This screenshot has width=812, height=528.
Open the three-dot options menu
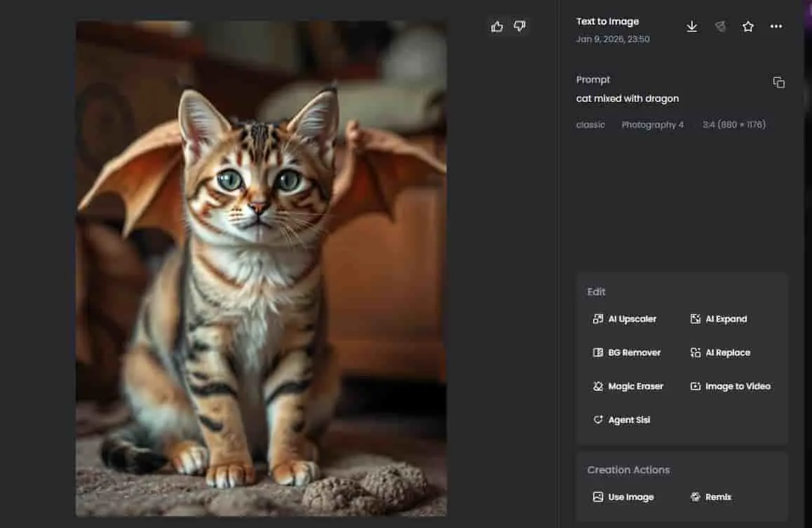tap(776, 26)
